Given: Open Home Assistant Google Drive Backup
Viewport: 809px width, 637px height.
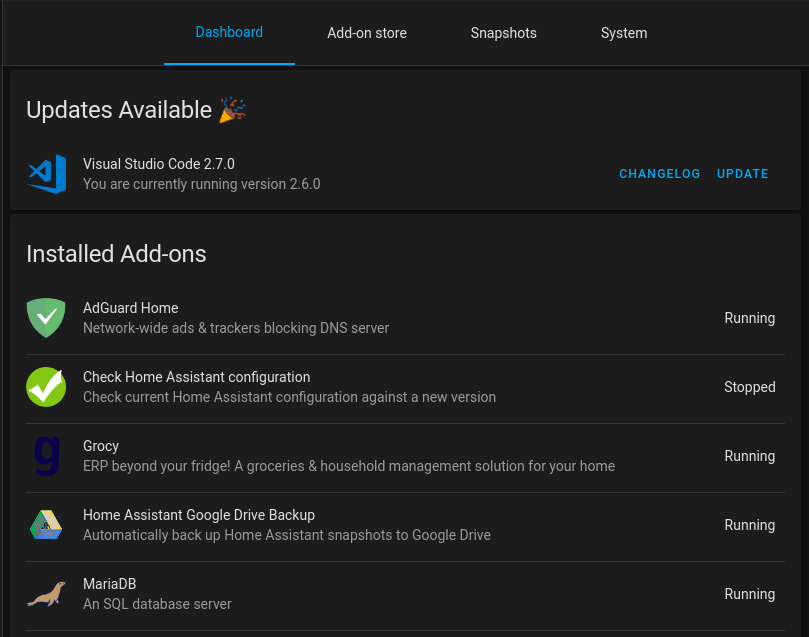Looking at the screenshot, I should click(x=406, y=526).
